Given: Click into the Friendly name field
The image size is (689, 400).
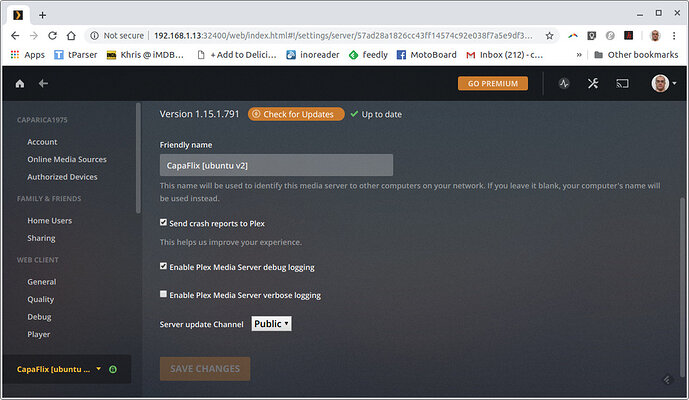Looking at the screenshot, I should [276, 165].
